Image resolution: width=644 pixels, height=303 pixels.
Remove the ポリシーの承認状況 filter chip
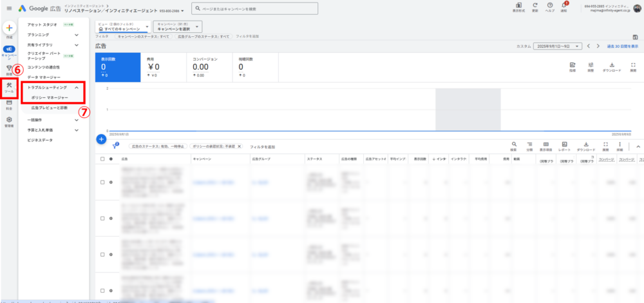pos(240,146)
